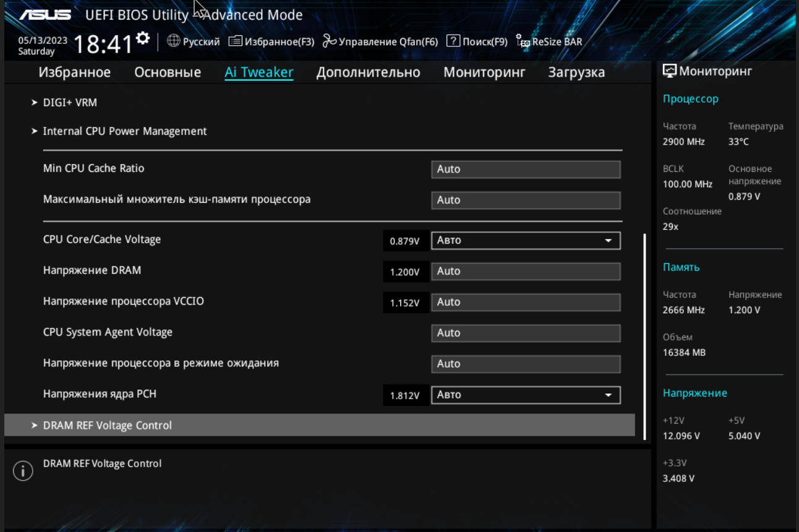Click the info icon in help area
Screen dimensions: 799x532
coord(23,471)
